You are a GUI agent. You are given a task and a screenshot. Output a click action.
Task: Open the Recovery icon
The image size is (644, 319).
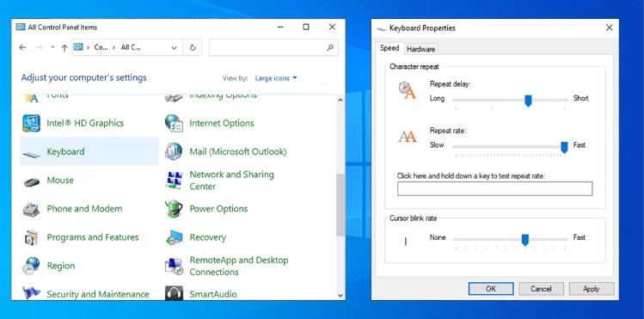tap(174, 237)
